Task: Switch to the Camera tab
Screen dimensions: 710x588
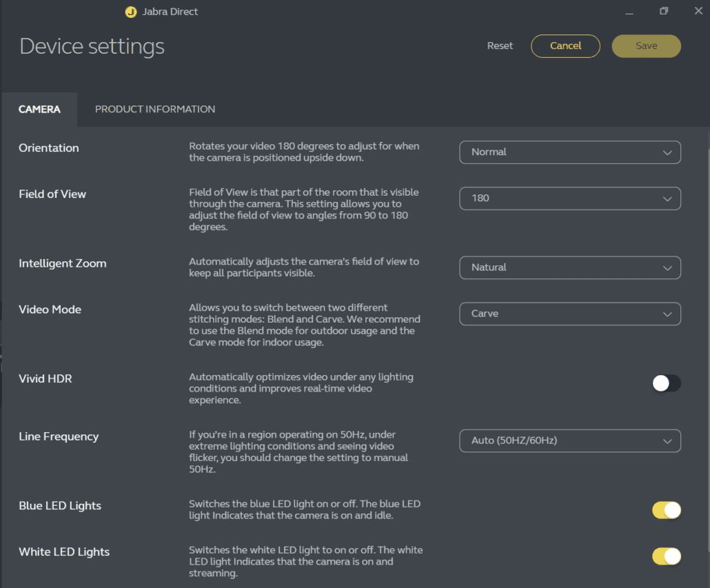Action: [x=39, y=110]
